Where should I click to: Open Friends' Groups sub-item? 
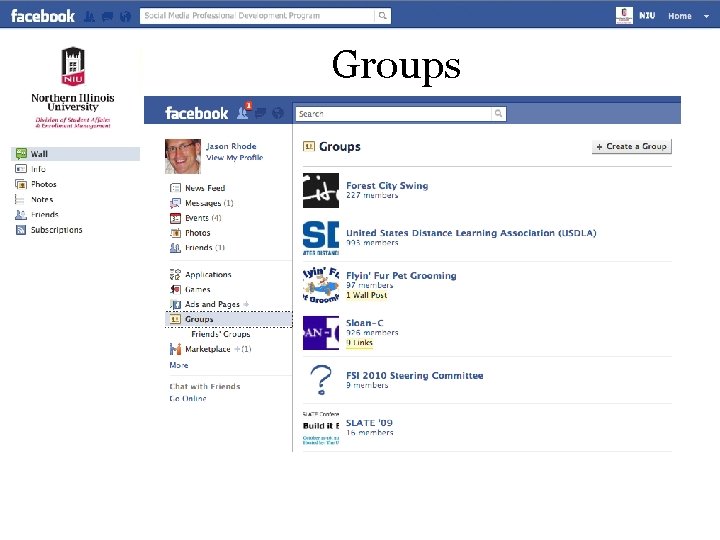[x=220, y=334]
